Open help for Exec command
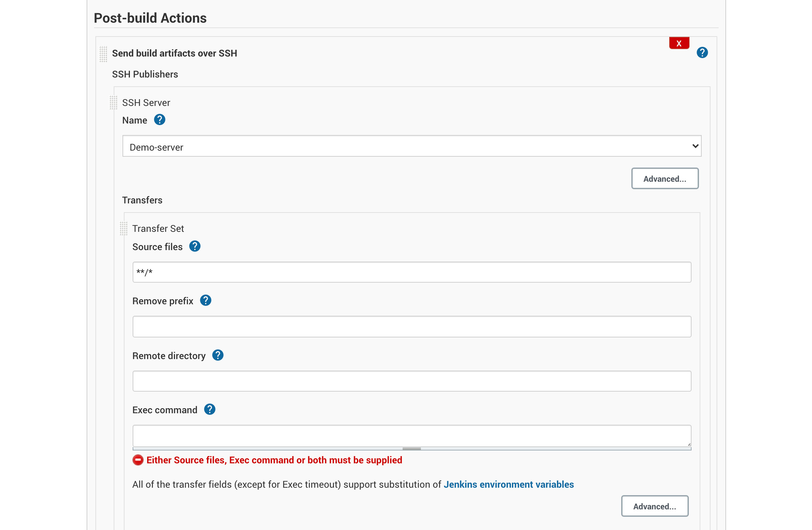The height and width of the screenshot is (530, 812). [209, 409]
